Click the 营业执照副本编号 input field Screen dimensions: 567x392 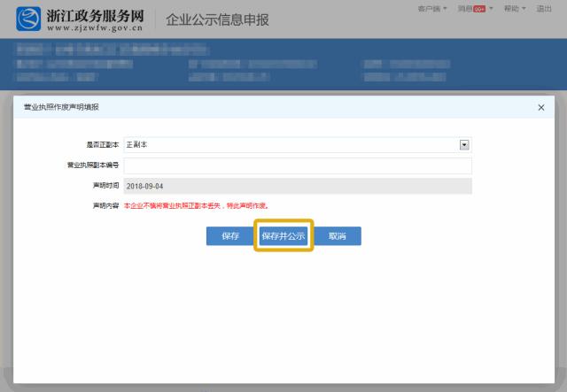tap(298, 165)
